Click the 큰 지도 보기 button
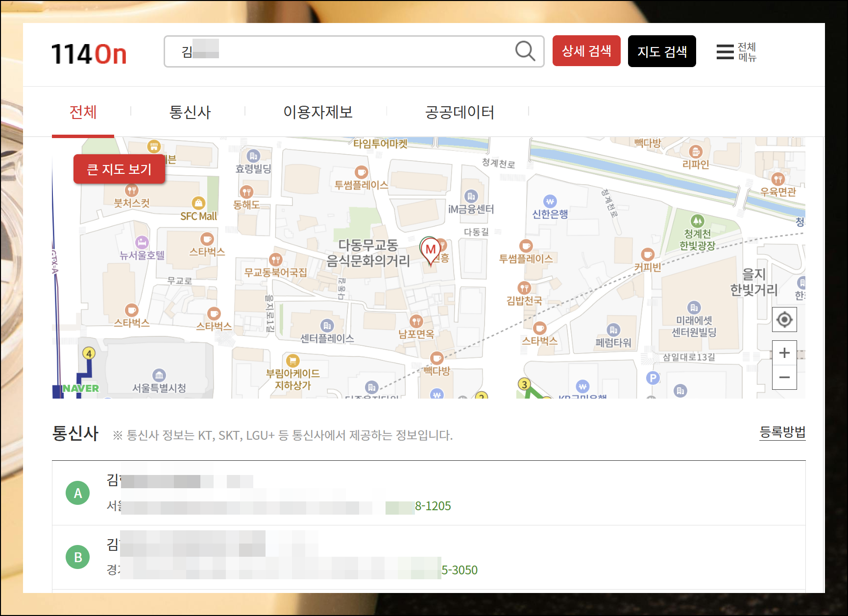 (119, 169)
